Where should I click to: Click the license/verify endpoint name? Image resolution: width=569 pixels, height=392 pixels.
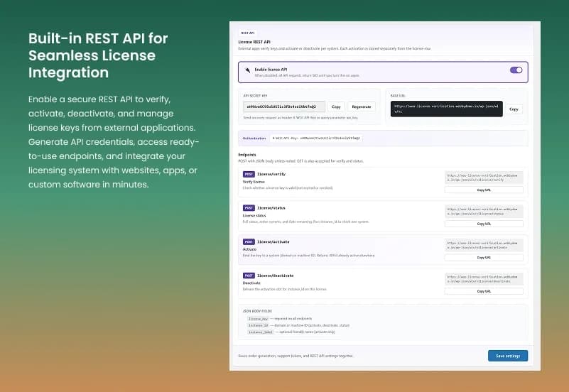(x=271, y=174)
